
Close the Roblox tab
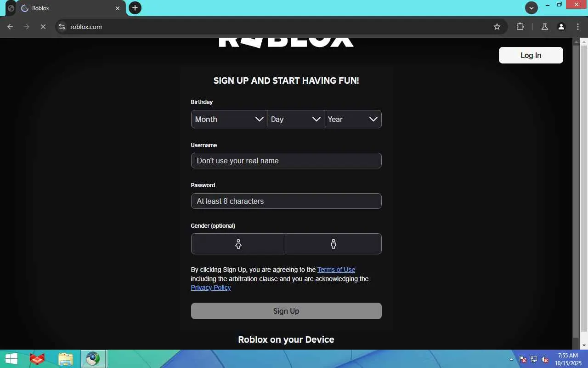118,8
